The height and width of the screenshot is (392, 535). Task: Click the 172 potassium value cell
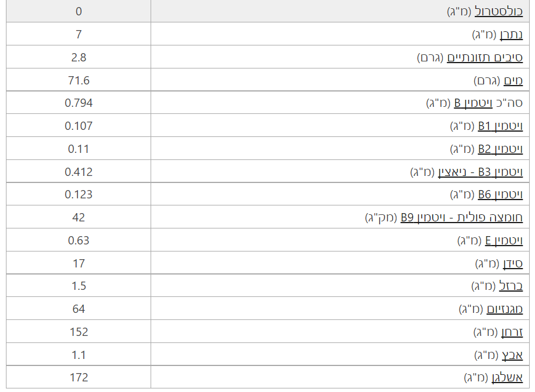(79, 378)
